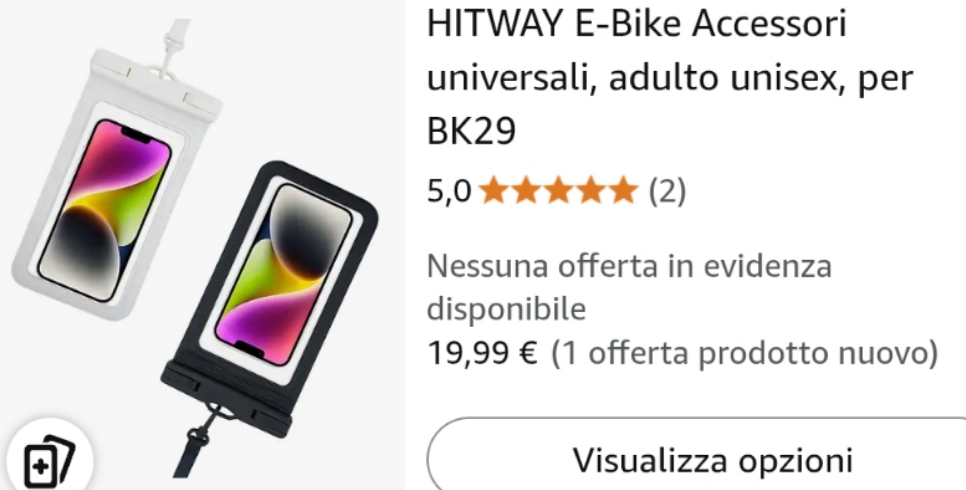Click the phone screen inside the white pouch
This screenshot has height=490, width=966.
click(104, 210)
